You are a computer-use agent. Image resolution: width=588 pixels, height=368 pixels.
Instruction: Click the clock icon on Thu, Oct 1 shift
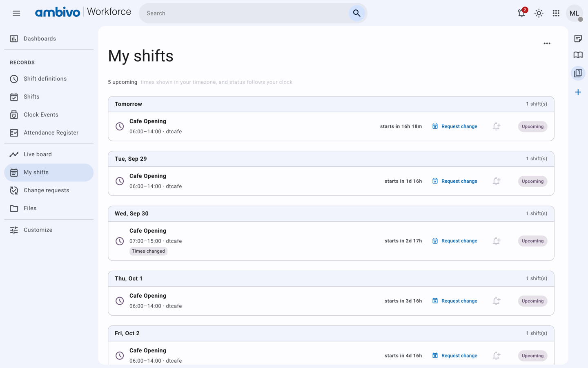click(x=120, y=301)
